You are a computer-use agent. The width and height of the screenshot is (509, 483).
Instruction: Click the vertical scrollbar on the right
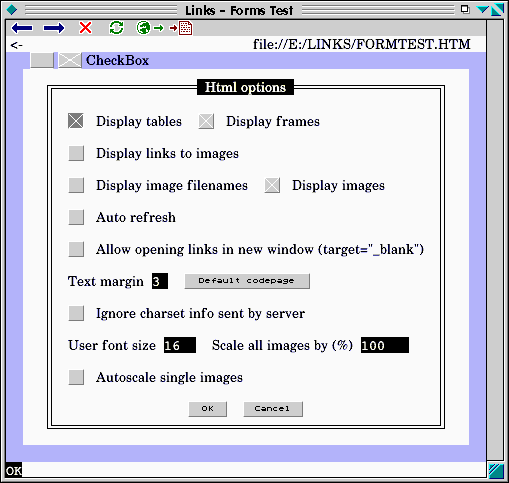495,240
